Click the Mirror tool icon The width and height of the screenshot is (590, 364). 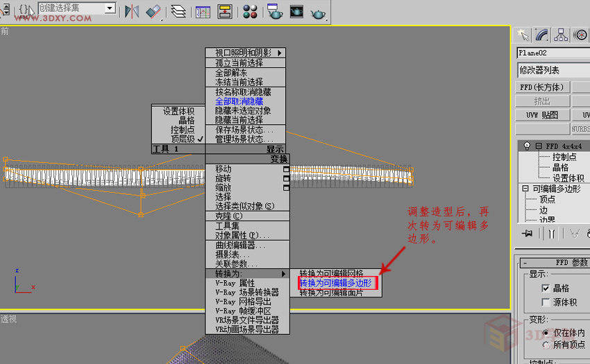pyautogui.click(x=132, y=11)
